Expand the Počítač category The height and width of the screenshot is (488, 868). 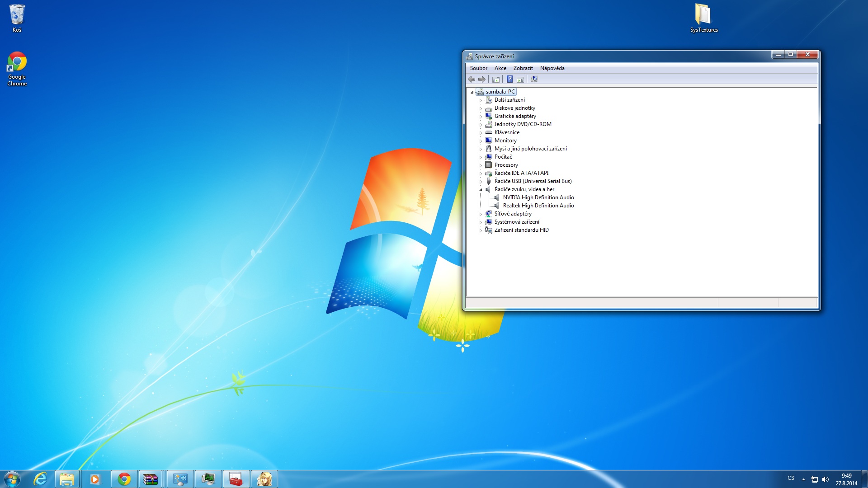pyautogui.click(x=481, y=157)
